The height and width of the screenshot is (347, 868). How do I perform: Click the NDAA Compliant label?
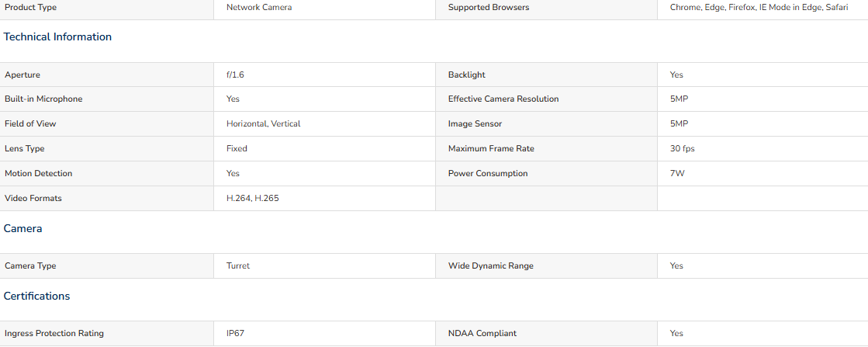click(x=482, y=334)
